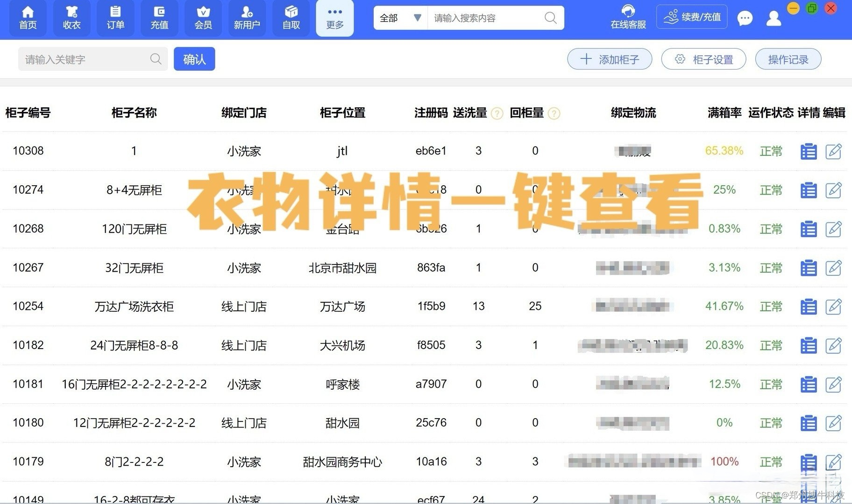Select the 万达广场洗衣柜 cabinet name

click(x=134, y=307)
